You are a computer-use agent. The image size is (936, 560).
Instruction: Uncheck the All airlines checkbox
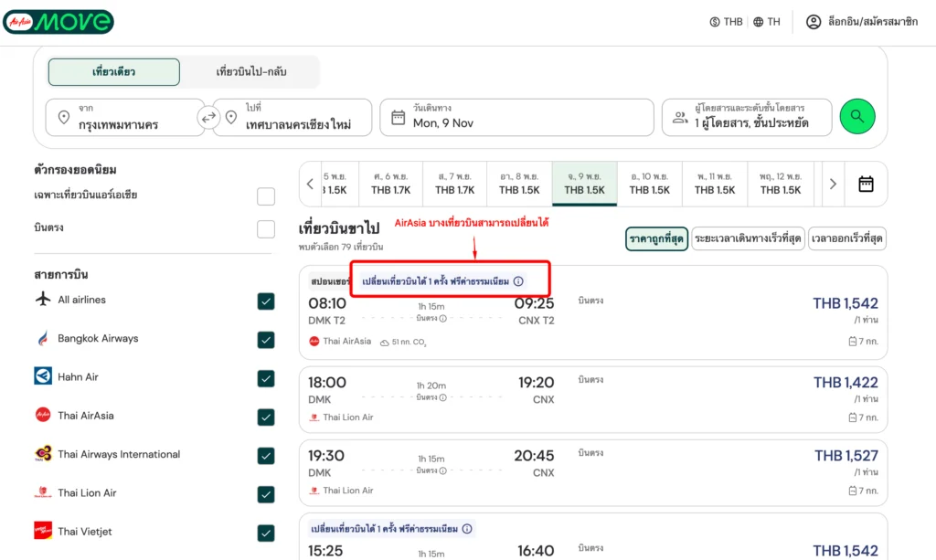(x=266, y=301)
